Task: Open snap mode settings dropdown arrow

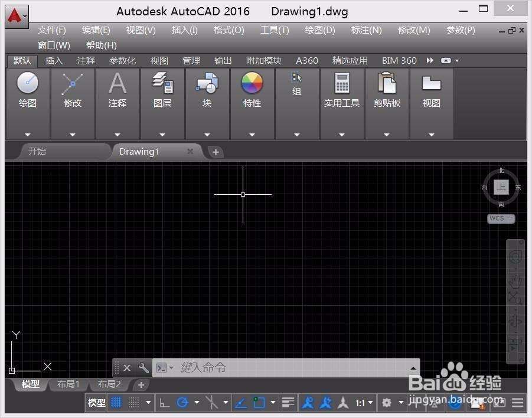Action: pos(148,403)
